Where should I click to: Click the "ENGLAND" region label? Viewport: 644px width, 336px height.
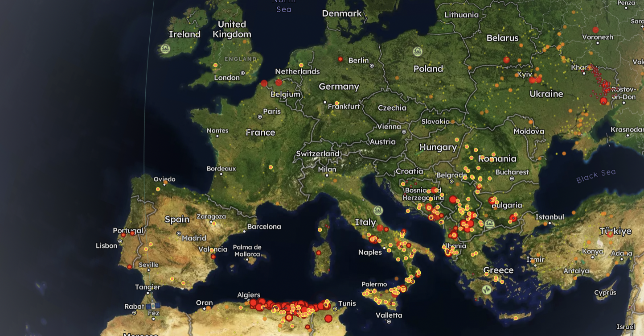[241, 59]
